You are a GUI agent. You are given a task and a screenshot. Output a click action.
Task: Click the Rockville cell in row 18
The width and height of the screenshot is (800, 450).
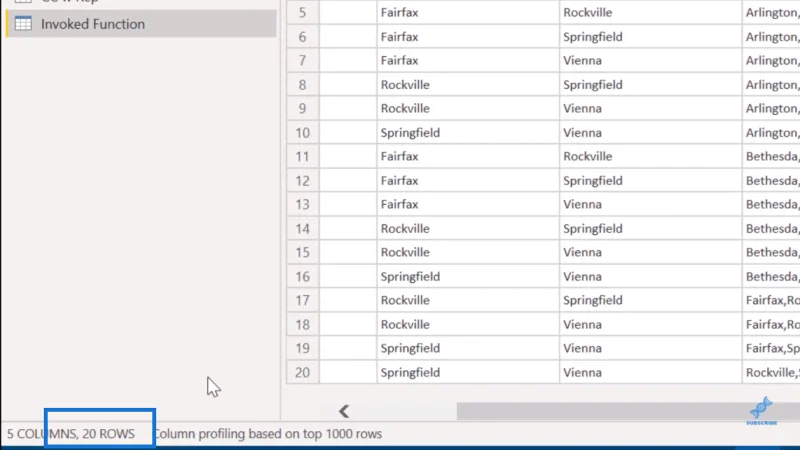pyautogui.click(x=468, y=324)
